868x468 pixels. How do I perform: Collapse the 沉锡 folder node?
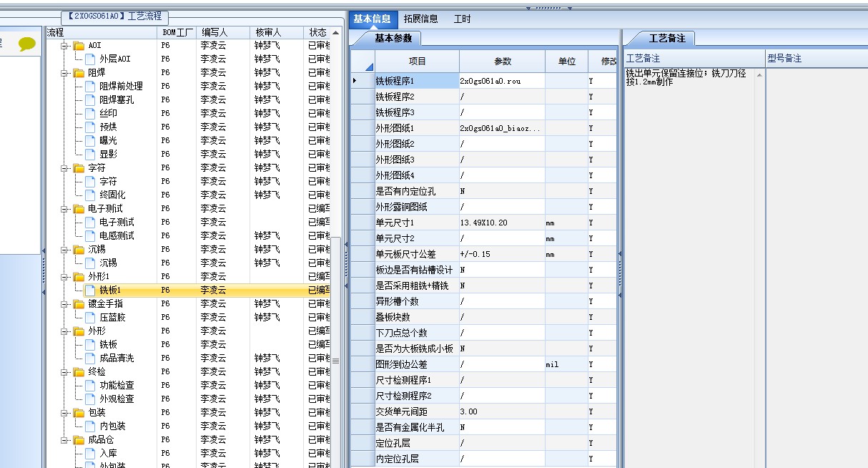64,249
